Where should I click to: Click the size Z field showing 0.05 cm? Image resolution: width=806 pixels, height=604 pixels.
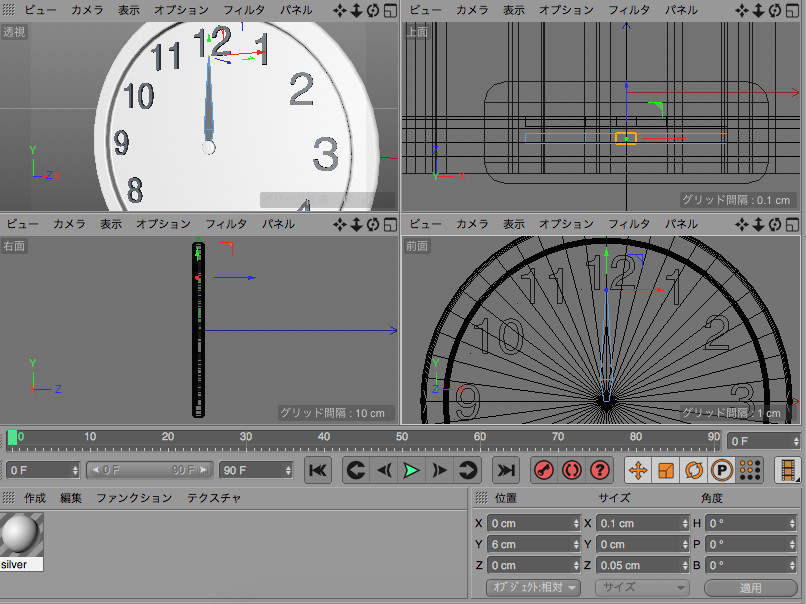tap(643, 565)
